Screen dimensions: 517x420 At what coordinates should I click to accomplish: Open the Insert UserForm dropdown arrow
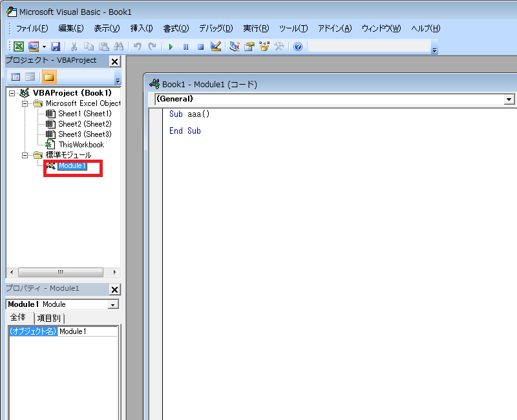[44, 47]
